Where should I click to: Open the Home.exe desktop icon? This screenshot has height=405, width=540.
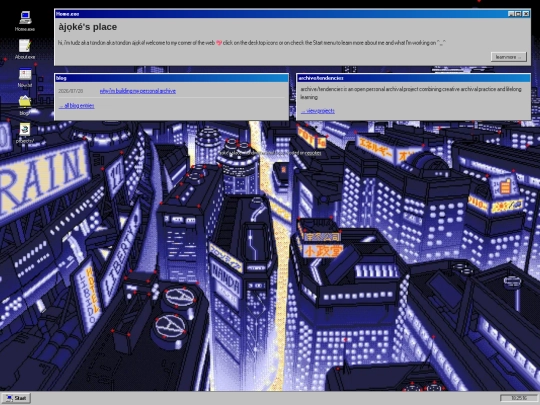point(25,21)
